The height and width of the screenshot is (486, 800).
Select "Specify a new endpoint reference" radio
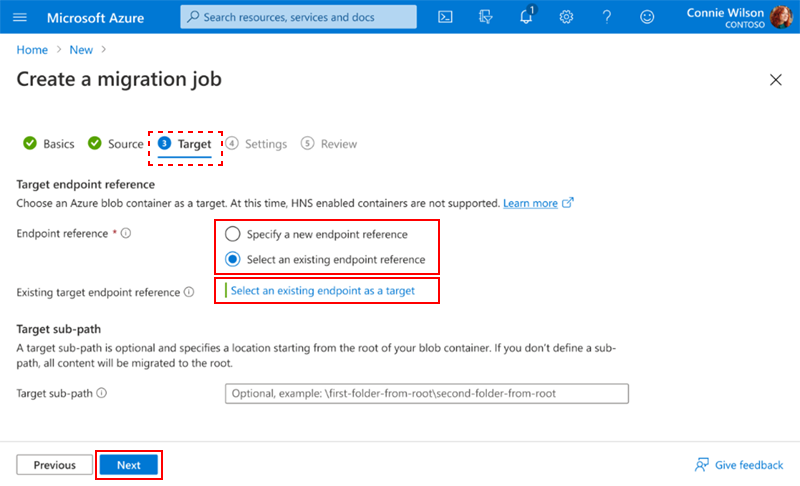click(x=233, y=234)
